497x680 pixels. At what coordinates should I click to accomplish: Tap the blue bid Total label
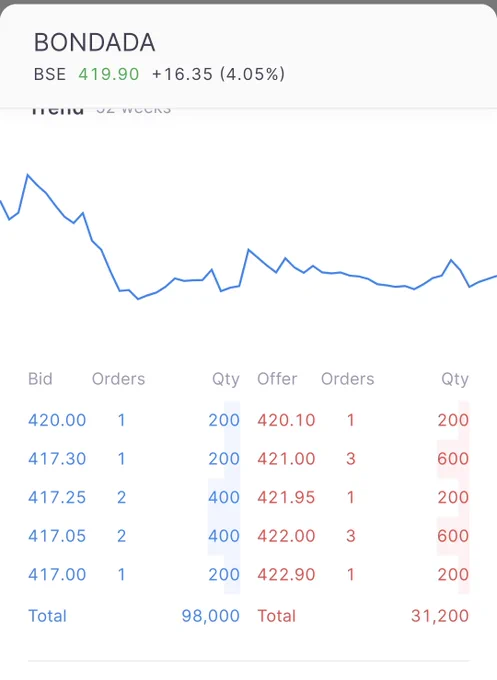(47, 616)
